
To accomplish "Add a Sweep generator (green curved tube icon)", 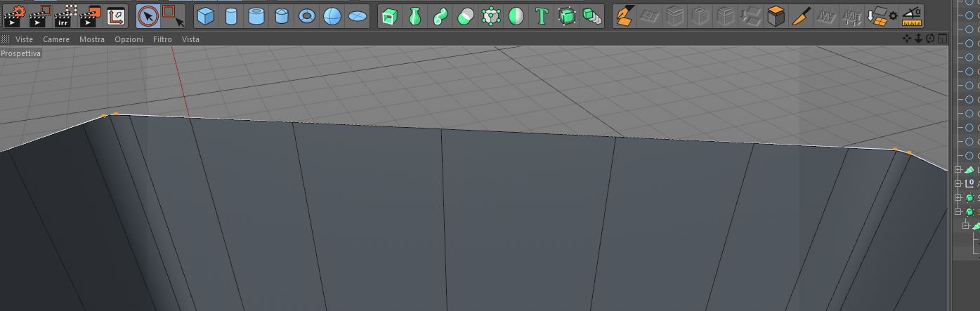I will 440,15.
